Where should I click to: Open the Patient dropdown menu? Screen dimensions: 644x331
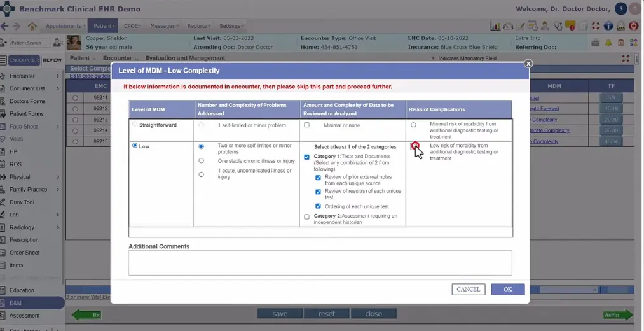pyautogui.click(x=104, y=26)
